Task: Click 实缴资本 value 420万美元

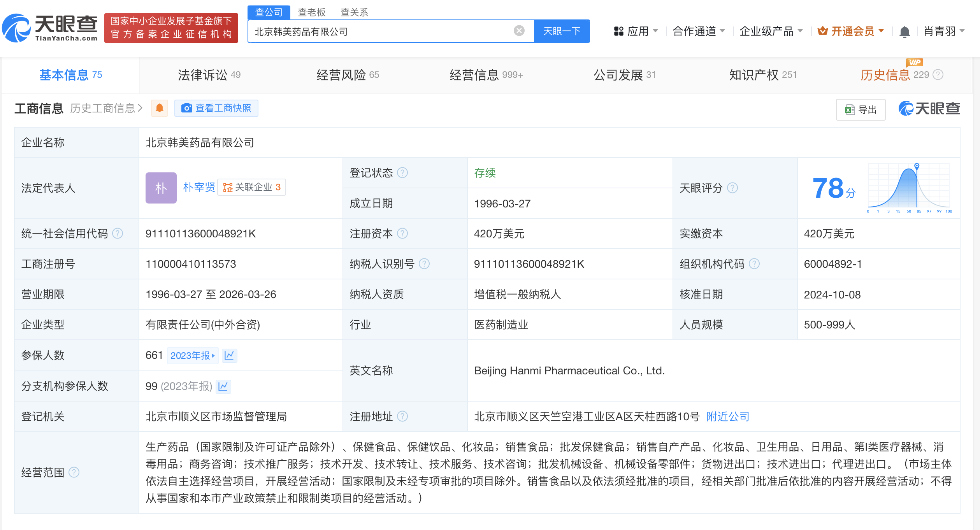Action: 829,233
